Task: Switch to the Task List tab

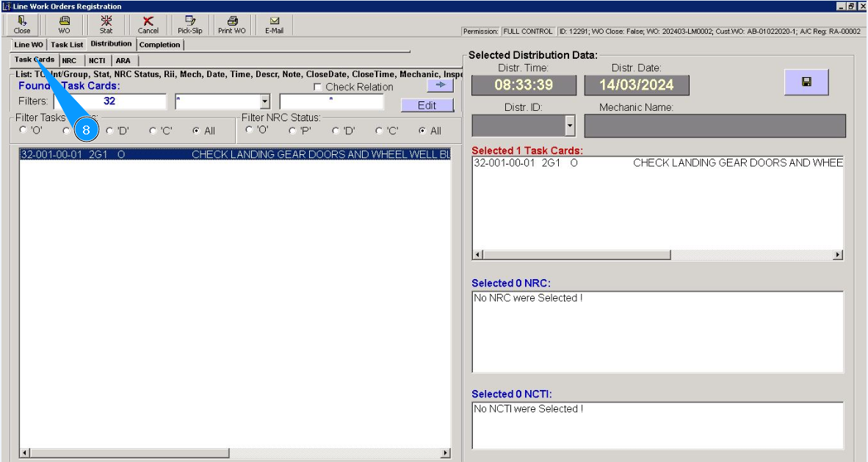Action: [x=67, y=45]
